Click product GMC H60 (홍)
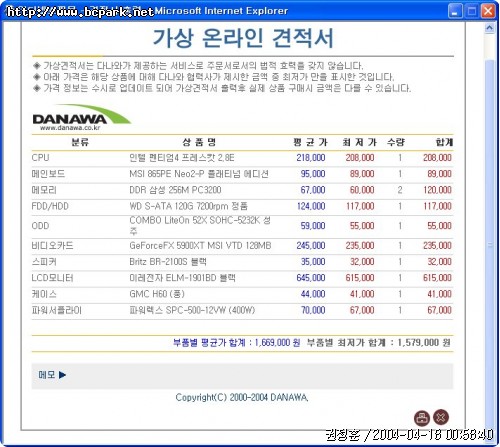 157,294
